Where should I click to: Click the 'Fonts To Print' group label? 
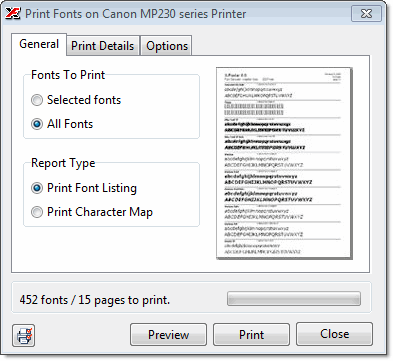[68, 75]
